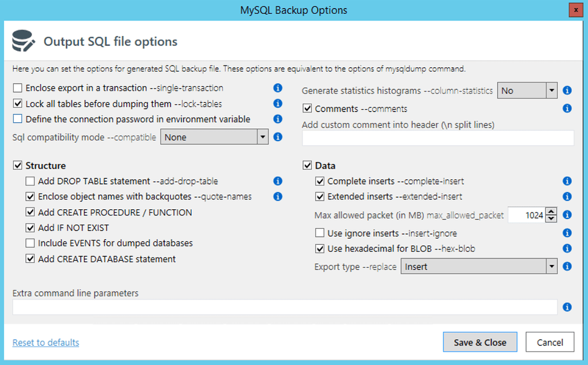Click info icon beside Extra command line parameters
Image resolution: width=588 pixels, height=365 pixels.
coord(567,307)
